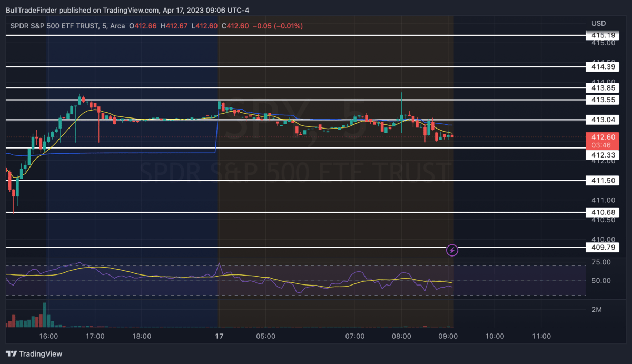The width and height of the screenshot is (632, 364).
Task: Click the 75.00 RSI scale value
Action: (x=601, y=262)
